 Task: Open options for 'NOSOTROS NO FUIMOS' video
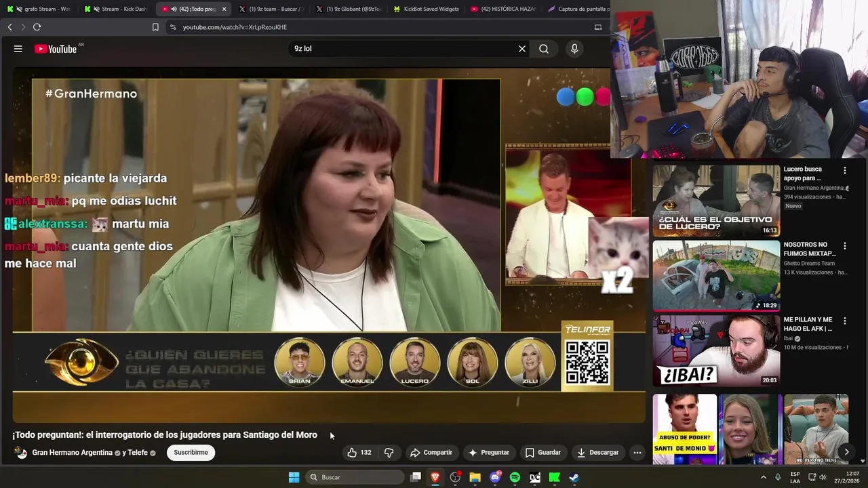click(844, 245)
